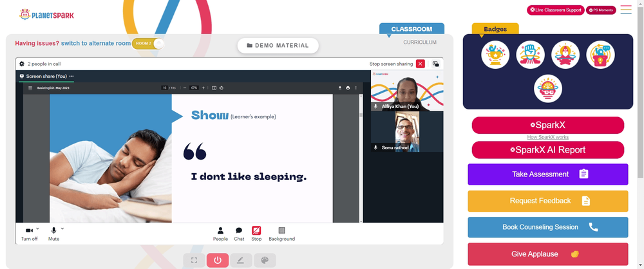Select the speaker podium badge
This screenshot has height=269, width=644.
click(600, 55)
